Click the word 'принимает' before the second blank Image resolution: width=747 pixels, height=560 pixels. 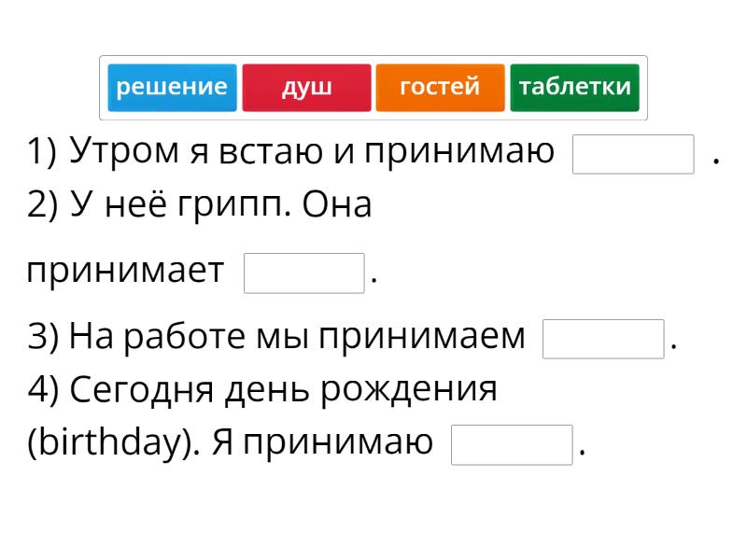point(125,273)
